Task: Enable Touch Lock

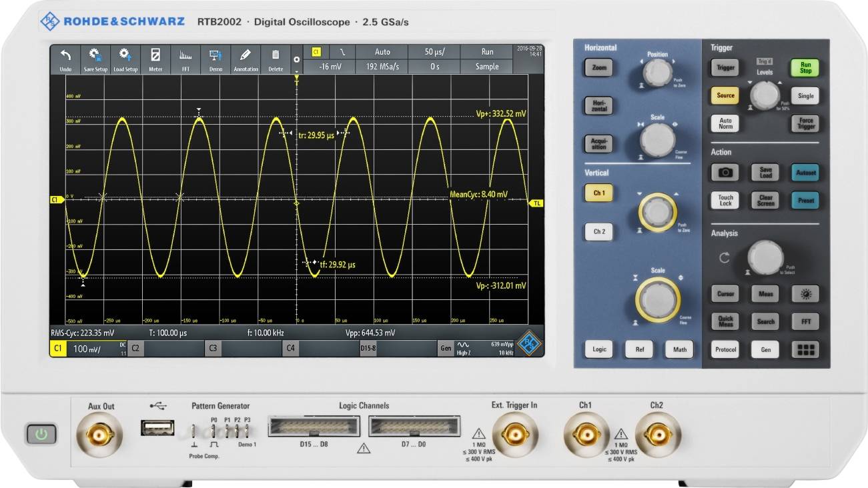Action: click(724, 200)
